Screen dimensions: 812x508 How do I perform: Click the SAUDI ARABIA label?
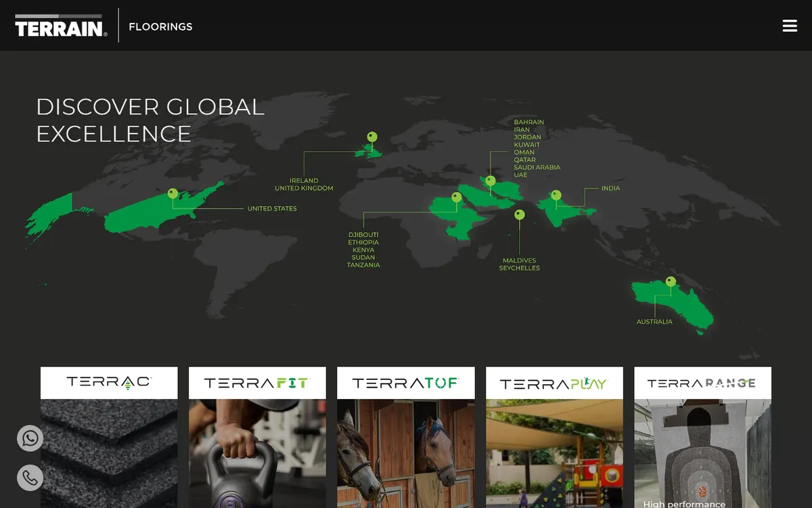point(537,167)
